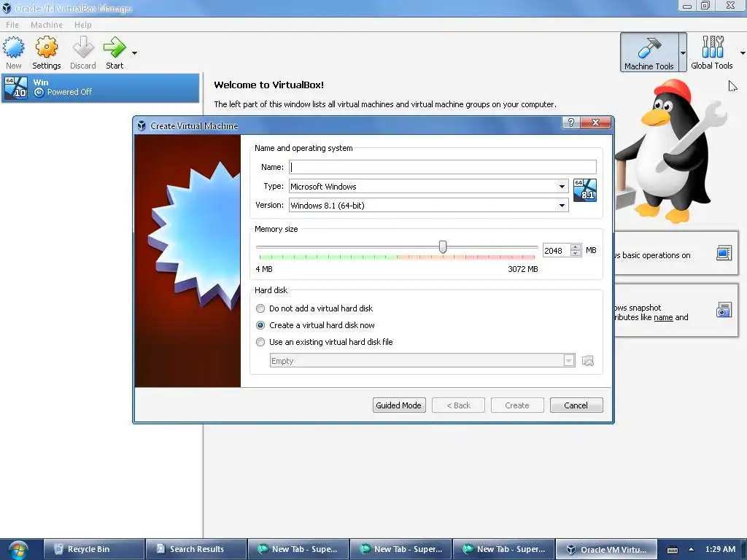The width and height of the screenshot is (747, 560).
Task: Click the Guided Mode button
Action: pos(399,405)
